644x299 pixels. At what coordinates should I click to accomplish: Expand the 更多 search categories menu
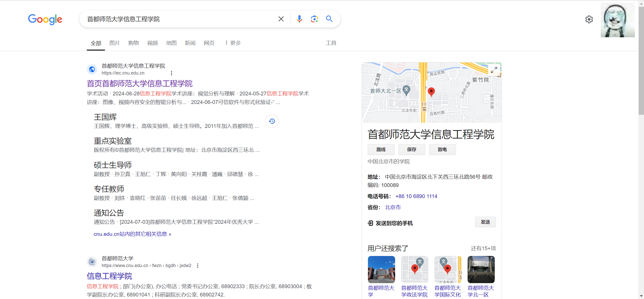(233, 43)
